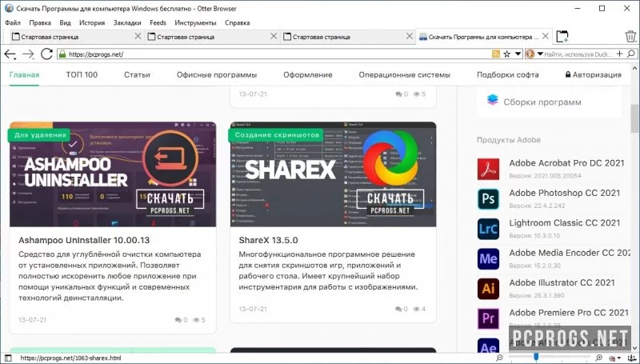The width and height of the screenshot is (640, 364).
Task: Close the third Стартовая страница tab
Action: [x=410, y=36]
